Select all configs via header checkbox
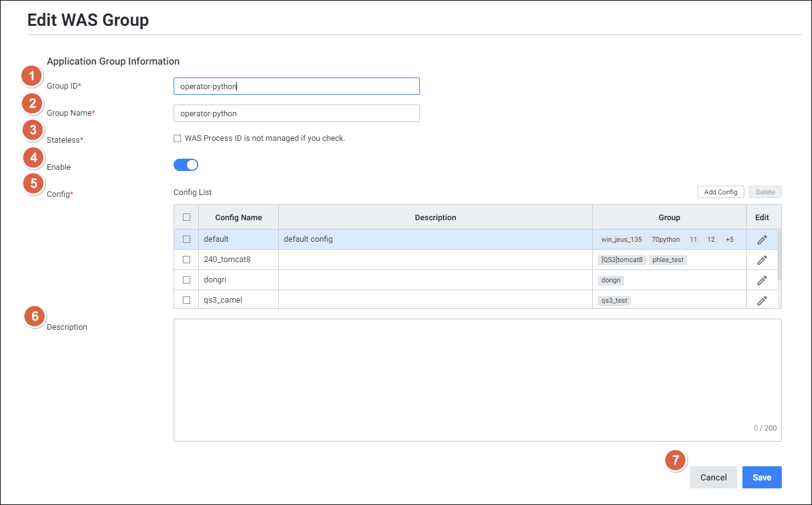The width and height of the screenshot is (812, 505). click(187, 217)
